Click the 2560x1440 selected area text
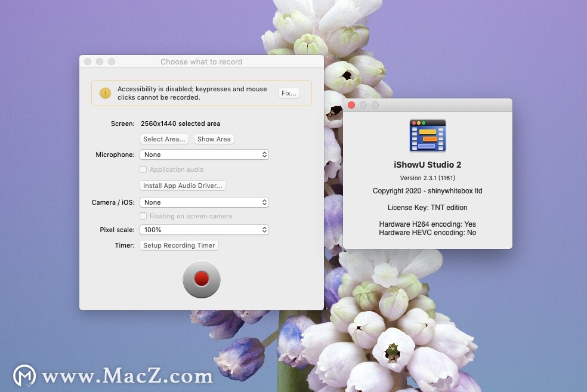The width and height of the screenshot is (587, 392). (x=180, y=124)
